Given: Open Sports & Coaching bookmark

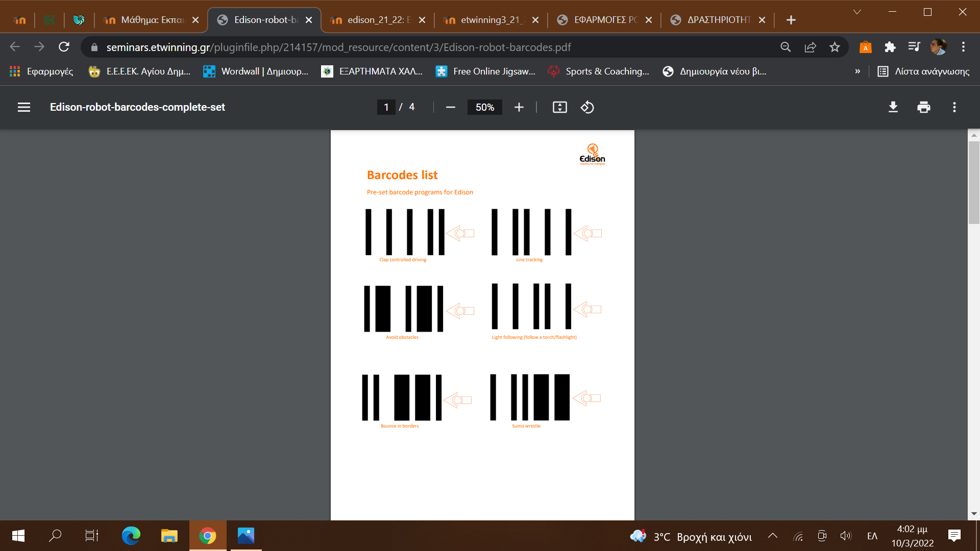Looking at the screenshot, I should click(x=599, y=71).
